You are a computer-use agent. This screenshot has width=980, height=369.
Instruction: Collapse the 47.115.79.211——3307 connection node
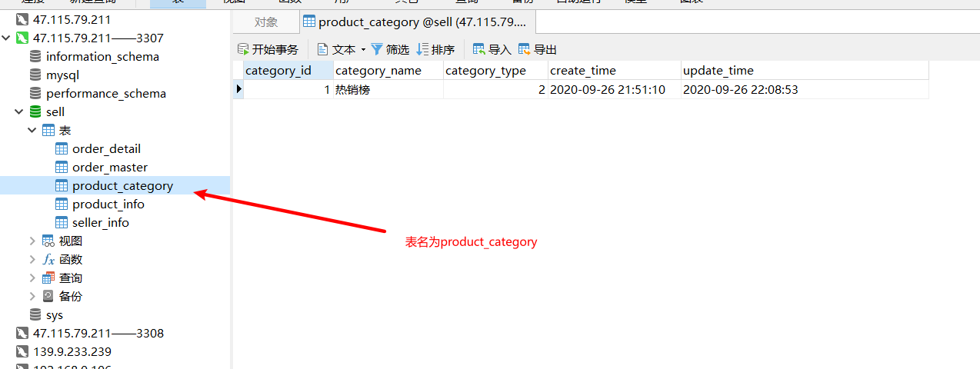[7, 38]
